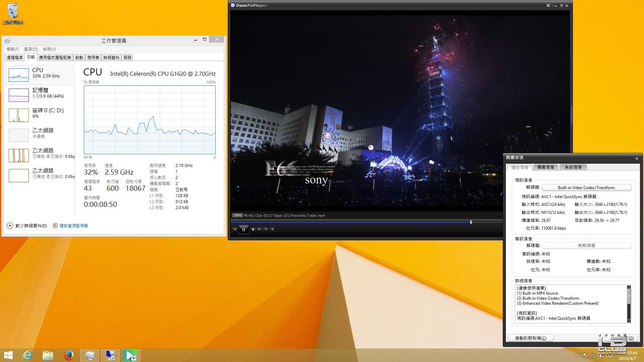Select the 記憶體 performance graph item

[40, 95]
